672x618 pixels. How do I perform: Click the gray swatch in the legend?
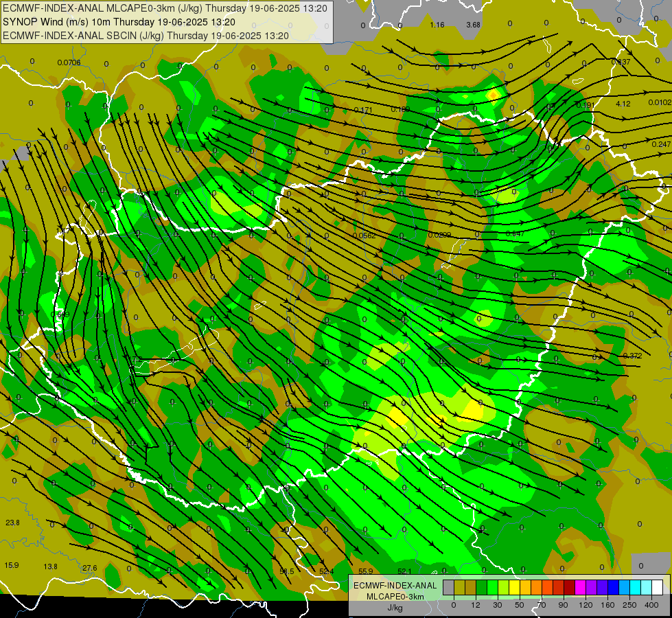click(449, 587)
